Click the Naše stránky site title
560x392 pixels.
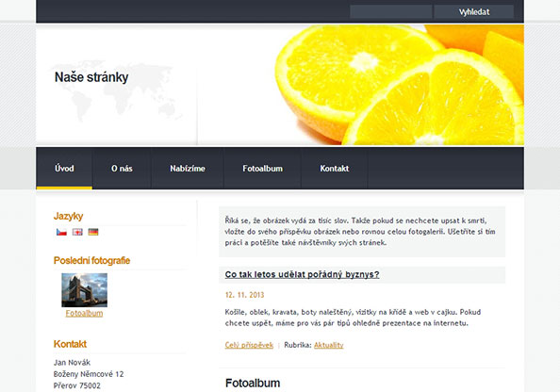[91, 77]
